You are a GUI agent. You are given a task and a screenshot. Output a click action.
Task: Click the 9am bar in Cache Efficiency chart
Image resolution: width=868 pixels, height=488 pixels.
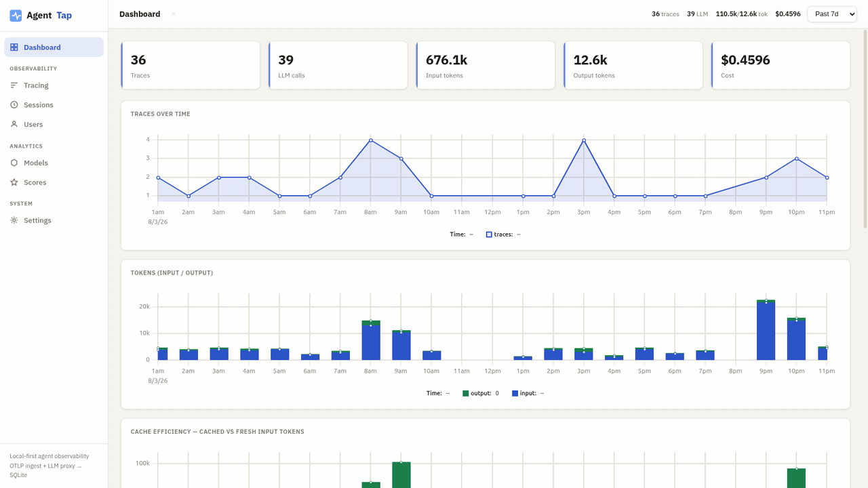401,475
